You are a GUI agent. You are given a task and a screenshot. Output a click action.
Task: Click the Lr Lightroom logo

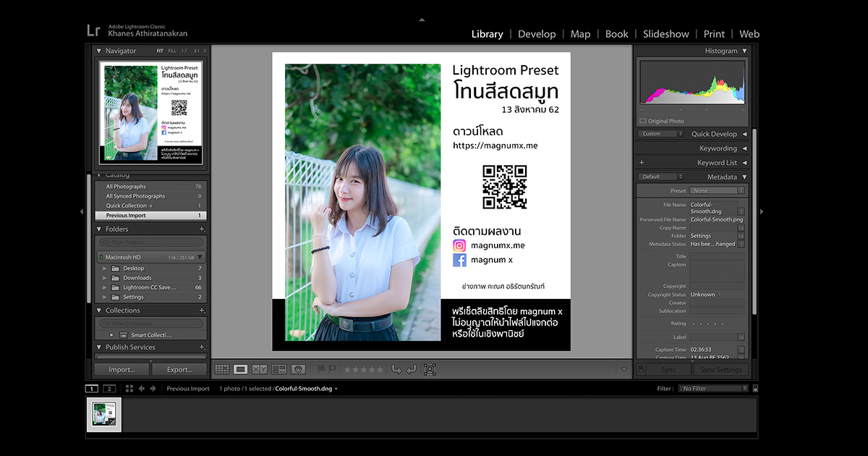[x=93, y=30]
